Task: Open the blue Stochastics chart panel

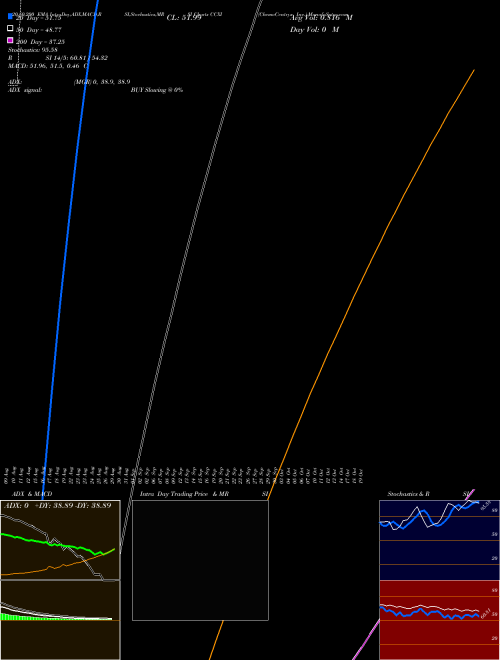Action: point(439,540)
